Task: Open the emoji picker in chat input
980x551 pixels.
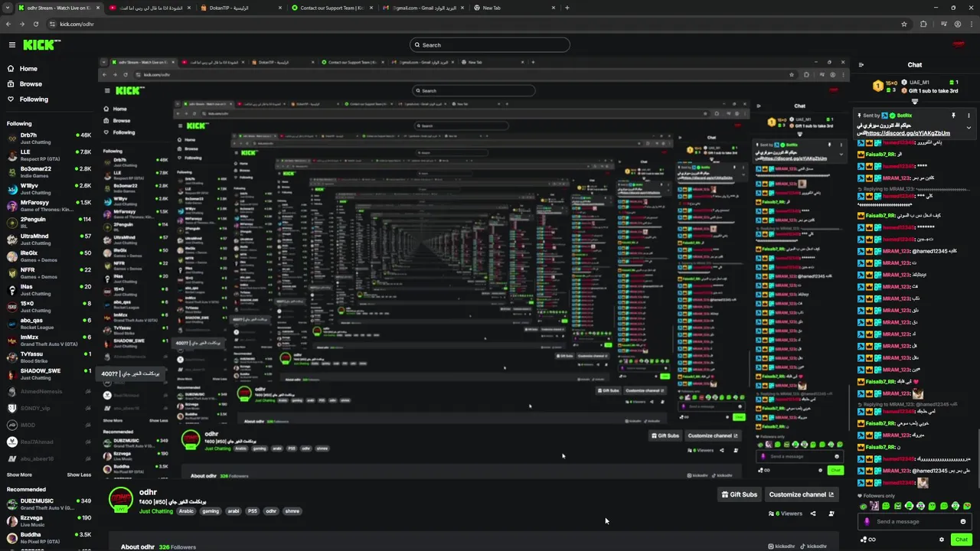Action: point(963,522)
